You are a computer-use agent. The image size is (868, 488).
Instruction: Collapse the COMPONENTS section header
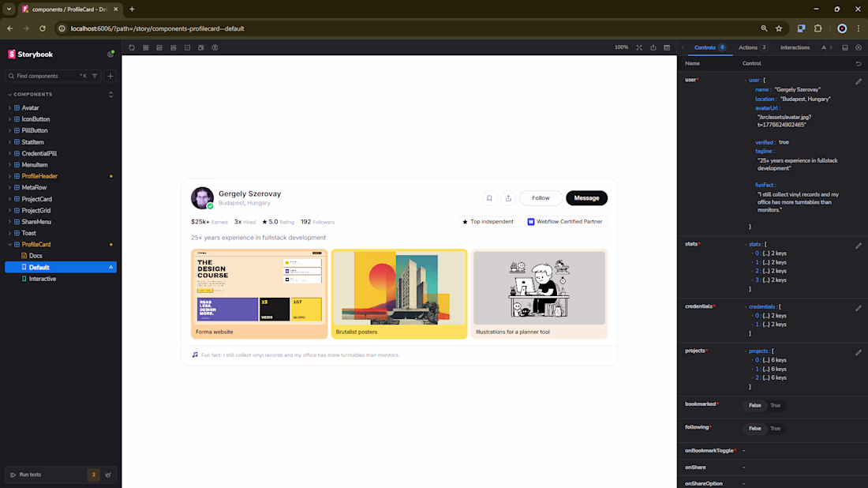(x=32, y=95)
